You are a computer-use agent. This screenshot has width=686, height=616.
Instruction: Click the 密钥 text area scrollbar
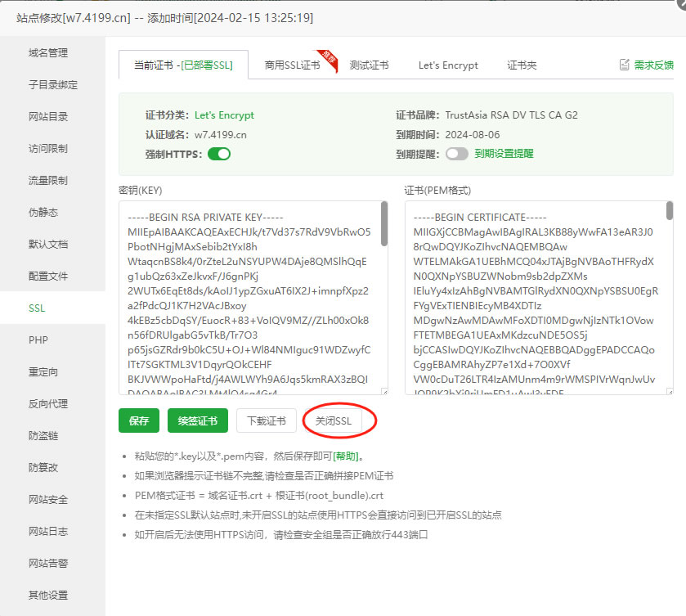tap(383, 226)
